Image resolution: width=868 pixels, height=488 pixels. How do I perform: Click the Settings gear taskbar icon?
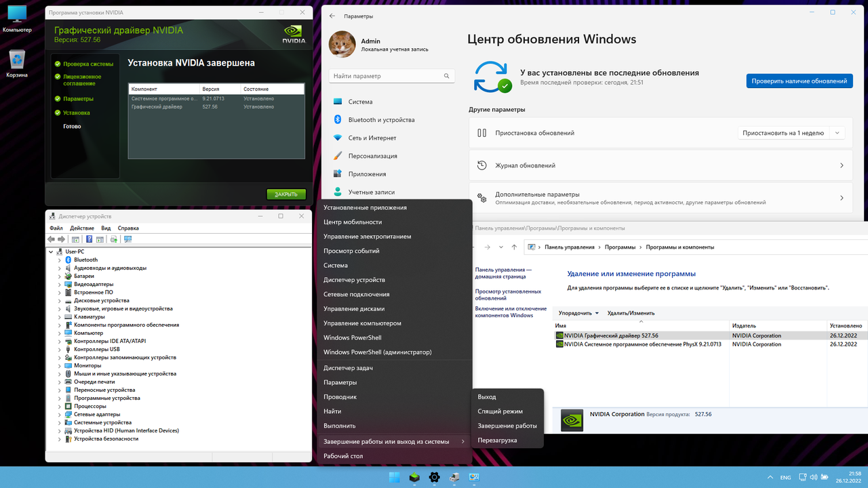click(434, 477)
